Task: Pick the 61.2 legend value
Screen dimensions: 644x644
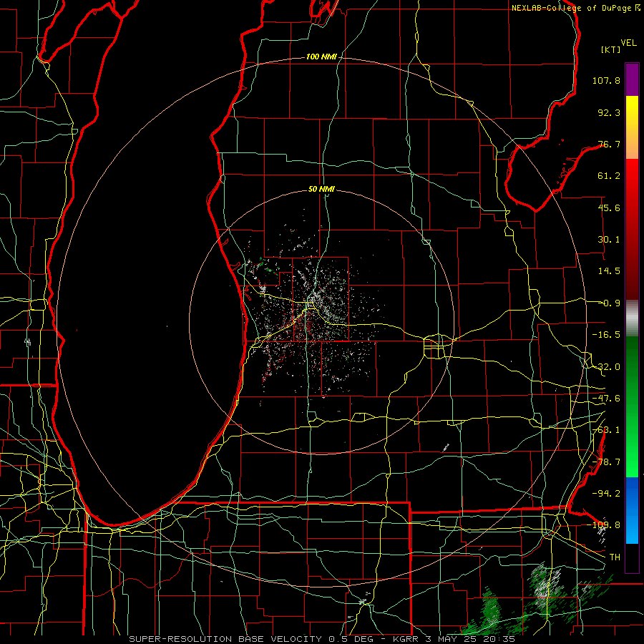Action: (x=609, y=176)
